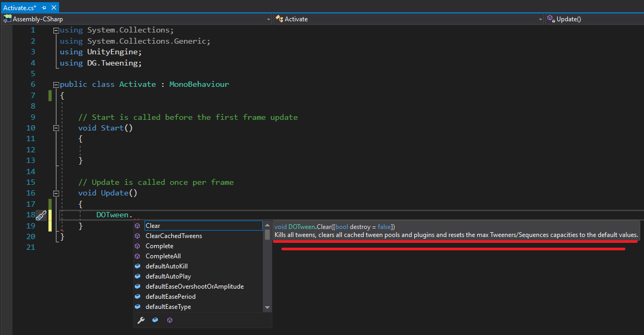Toggle the purple Methods filter in IntelliSense

pyautogui.click(x=170, y=320)
